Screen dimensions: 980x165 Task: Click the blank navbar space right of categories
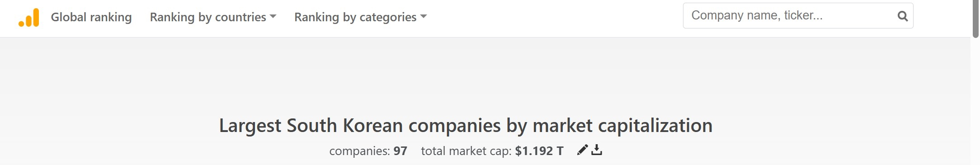[x=554, y=18]
